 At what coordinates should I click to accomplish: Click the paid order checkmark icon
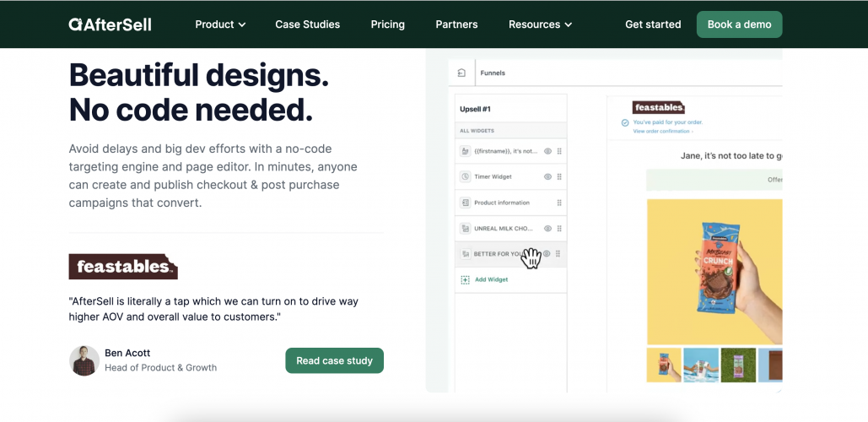click(x=625, y=122)
